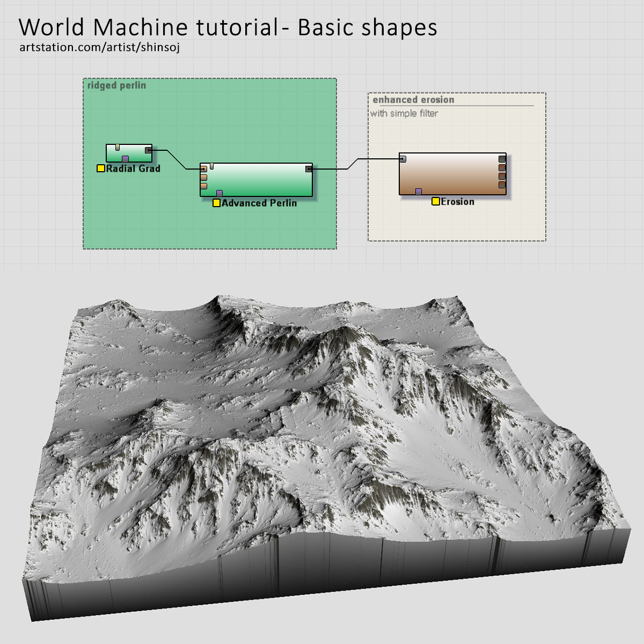644x644 pixels.
Task: Click the top orange input port on Advanced Perlin
Action: tap(203, 177)
